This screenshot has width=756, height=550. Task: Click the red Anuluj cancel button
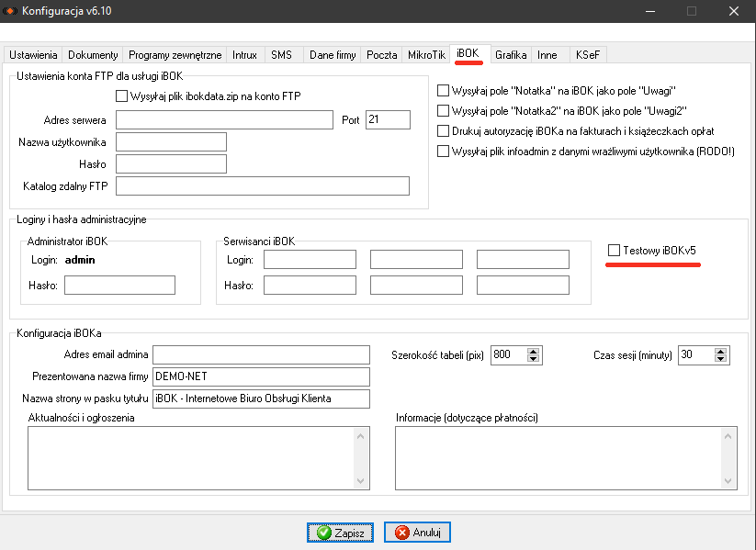[x=417, y=533]
